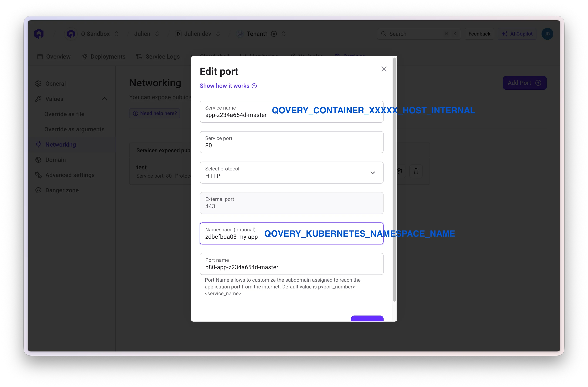Click the Advanced settings gears icon

click(x=38, y=175)
